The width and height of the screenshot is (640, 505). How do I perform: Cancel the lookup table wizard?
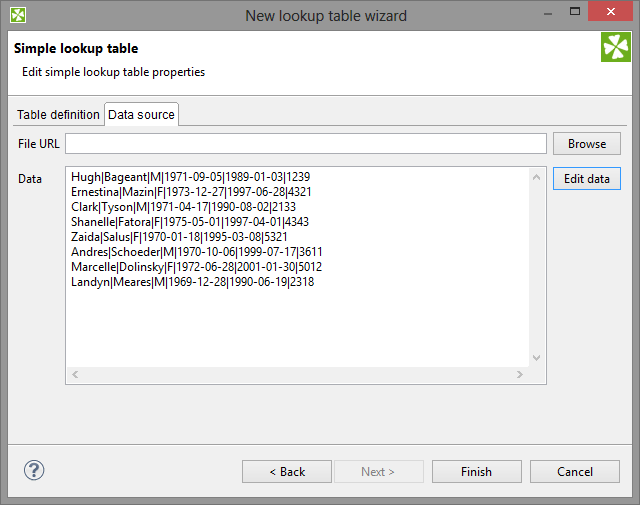click(x=575, y=472)
